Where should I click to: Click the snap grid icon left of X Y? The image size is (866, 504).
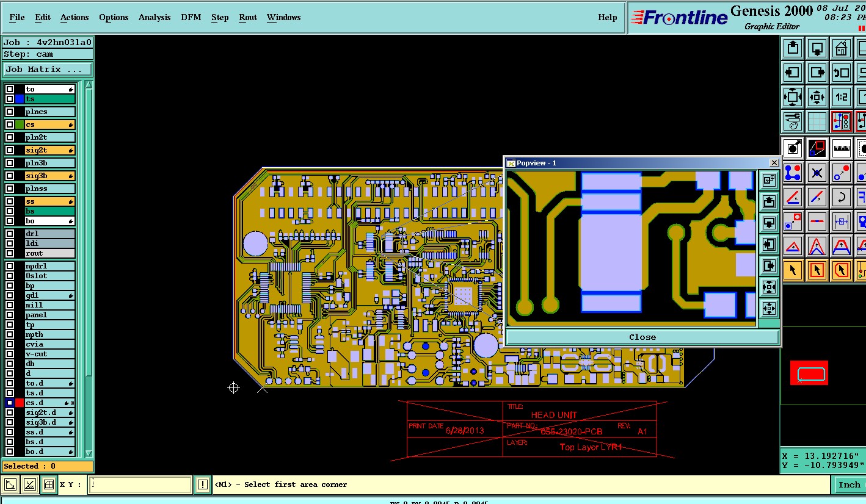click(49, 485)
